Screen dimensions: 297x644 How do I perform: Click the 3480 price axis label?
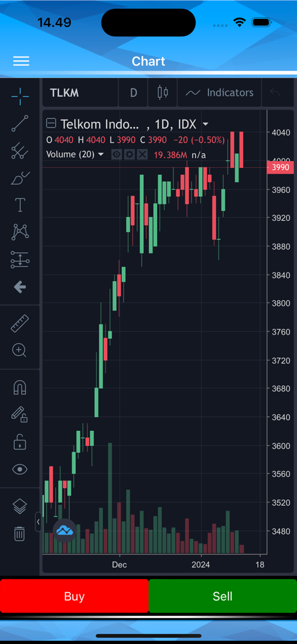[x=281, y=531]
